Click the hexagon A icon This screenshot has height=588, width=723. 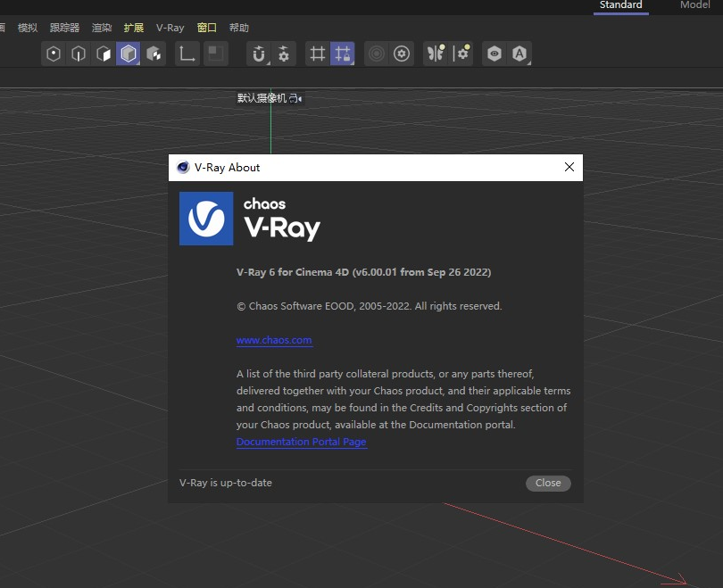coord(519,54)
